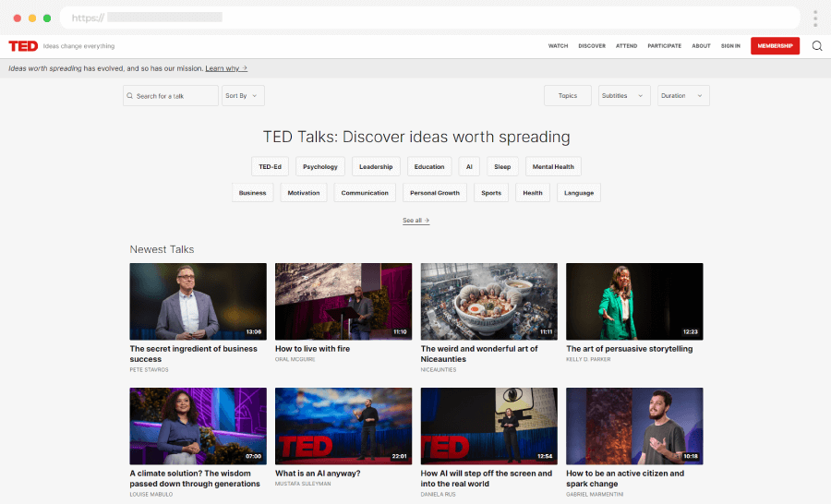
Task: Click the browser three-dot menu icon
Action: [x=815, y=18]
